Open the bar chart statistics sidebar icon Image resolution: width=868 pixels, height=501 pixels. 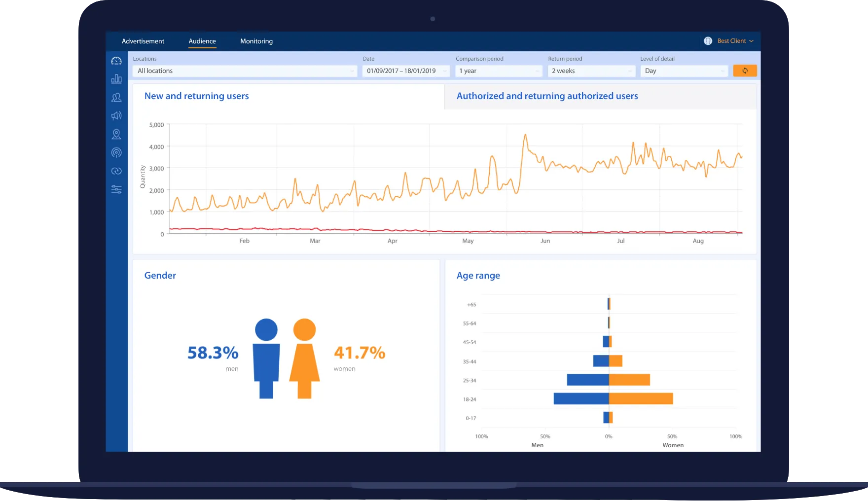coord(116,79)
